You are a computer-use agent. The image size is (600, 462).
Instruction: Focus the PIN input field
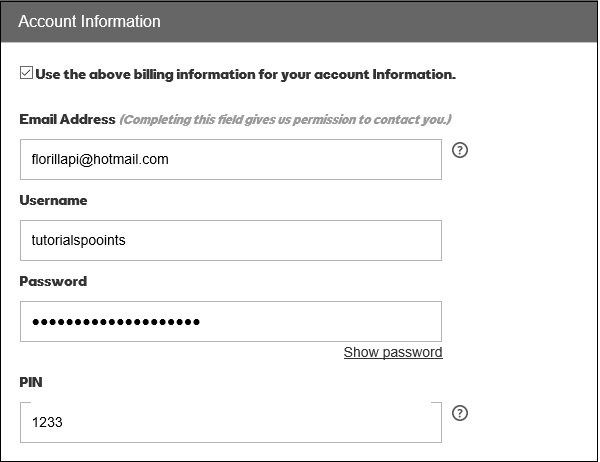pos(230,422)
